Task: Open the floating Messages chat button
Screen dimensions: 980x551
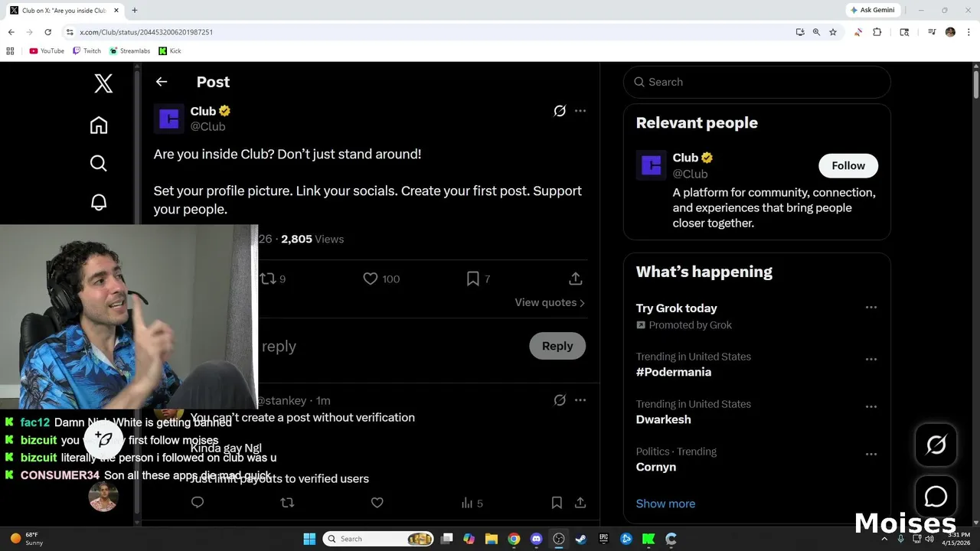Action: coord(936,497)
